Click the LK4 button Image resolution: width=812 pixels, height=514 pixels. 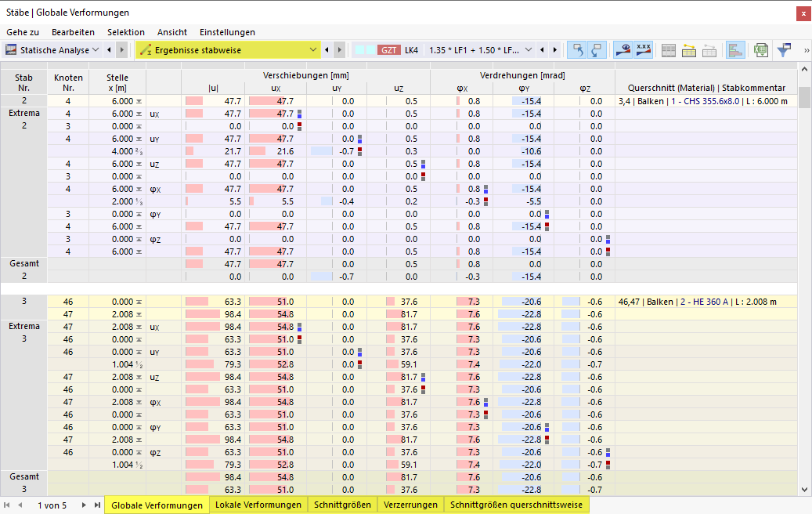pyautogui.click(x=410, y=49)
